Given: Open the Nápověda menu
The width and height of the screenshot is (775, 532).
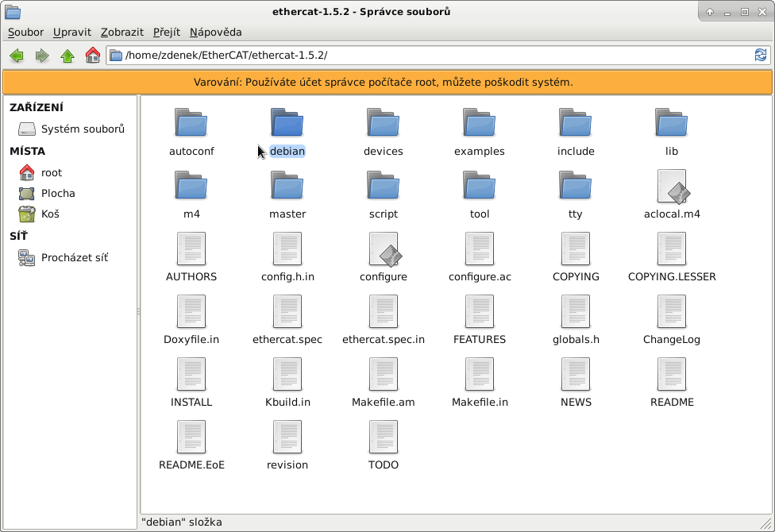Looking at the screenshot, I should coord(215,32).
